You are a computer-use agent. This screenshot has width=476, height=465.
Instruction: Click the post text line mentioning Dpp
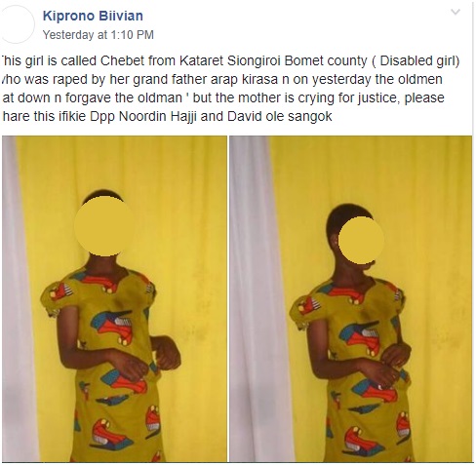tap(167, 116)
